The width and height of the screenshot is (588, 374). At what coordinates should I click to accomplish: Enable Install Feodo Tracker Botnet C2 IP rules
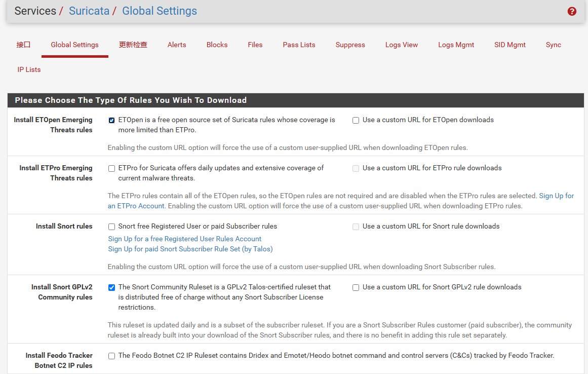click(111, 355)
